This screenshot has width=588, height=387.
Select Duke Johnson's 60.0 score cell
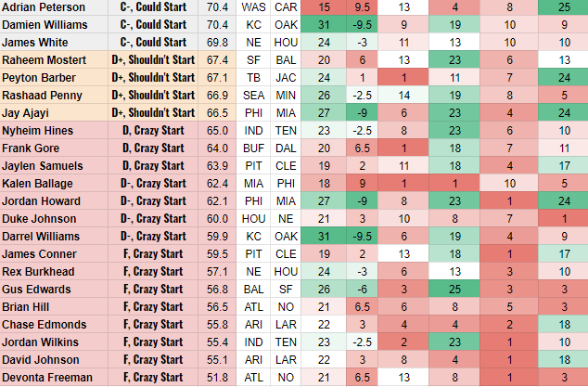point(217,219)
